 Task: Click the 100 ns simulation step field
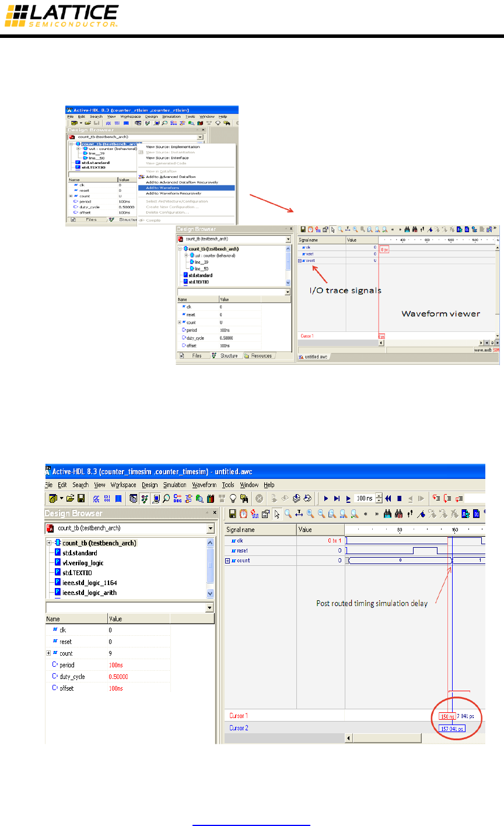[x=365, y=499]
